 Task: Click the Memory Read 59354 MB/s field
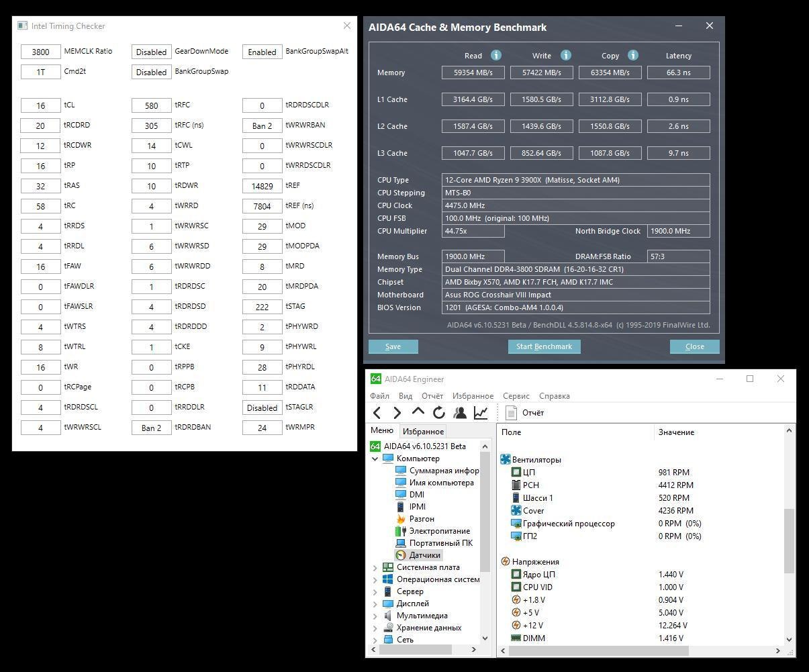click(473, 73)
